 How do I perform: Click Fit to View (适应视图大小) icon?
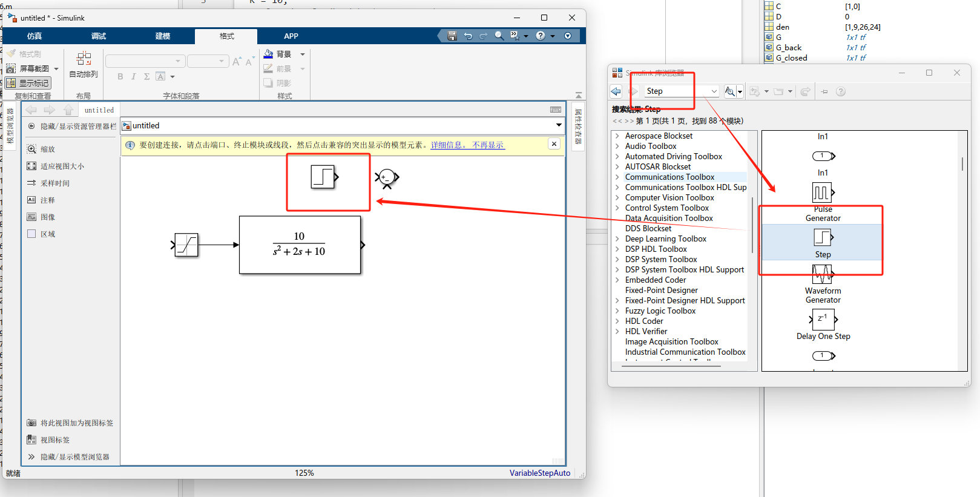pos(32,166)
